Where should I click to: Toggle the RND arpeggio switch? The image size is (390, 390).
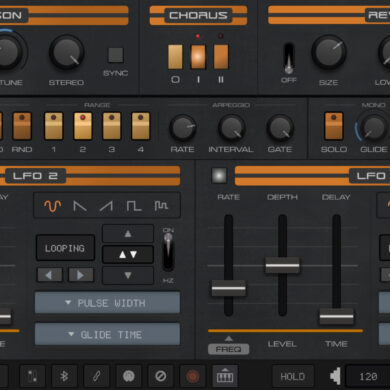[x=22, y=126]
